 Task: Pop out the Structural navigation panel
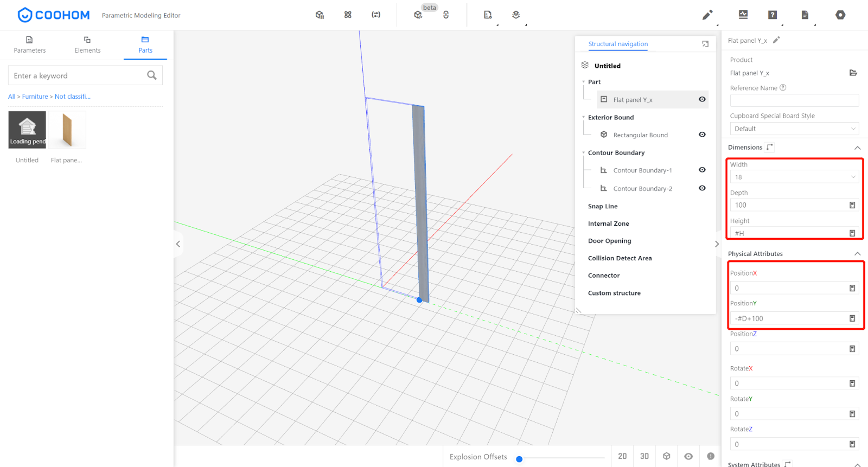click(x=705, y=44)
